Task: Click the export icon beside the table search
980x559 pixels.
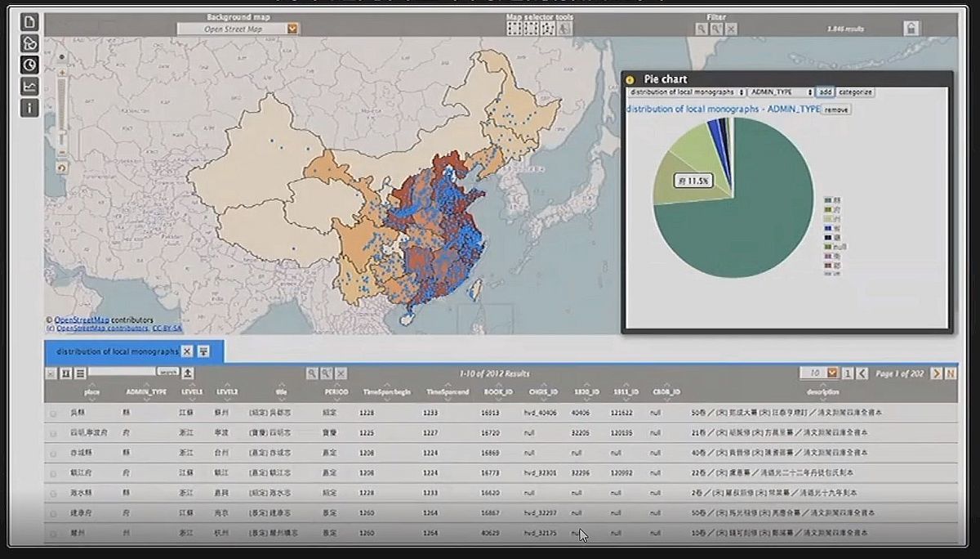Action: 188,373
